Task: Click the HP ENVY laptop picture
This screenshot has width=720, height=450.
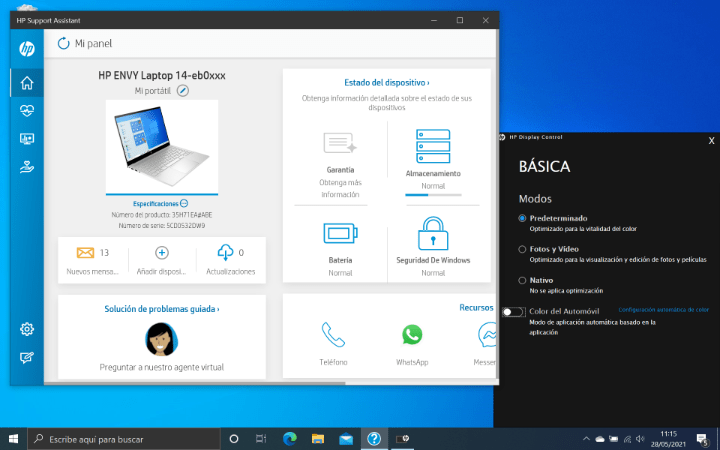Action: point(162,147)
